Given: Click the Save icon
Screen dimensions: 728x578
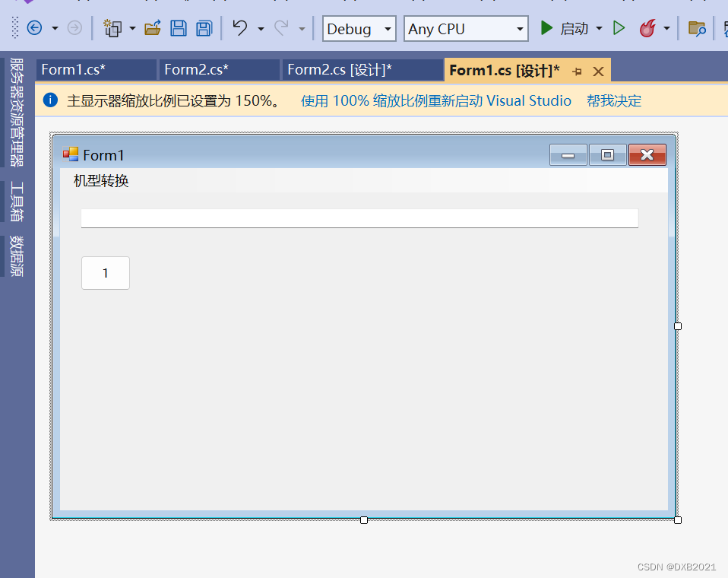Looking at the screenshot, I should (179, 28).
